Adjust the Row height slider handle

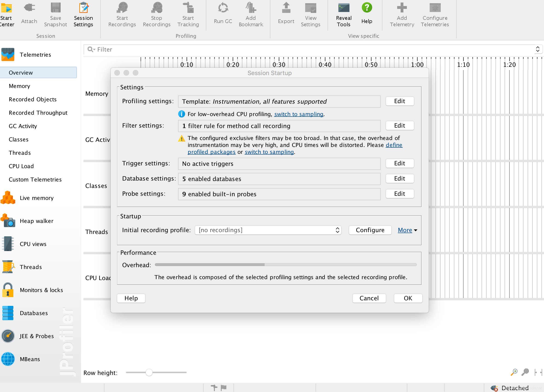pyautogui.click(x=149, y=372)
